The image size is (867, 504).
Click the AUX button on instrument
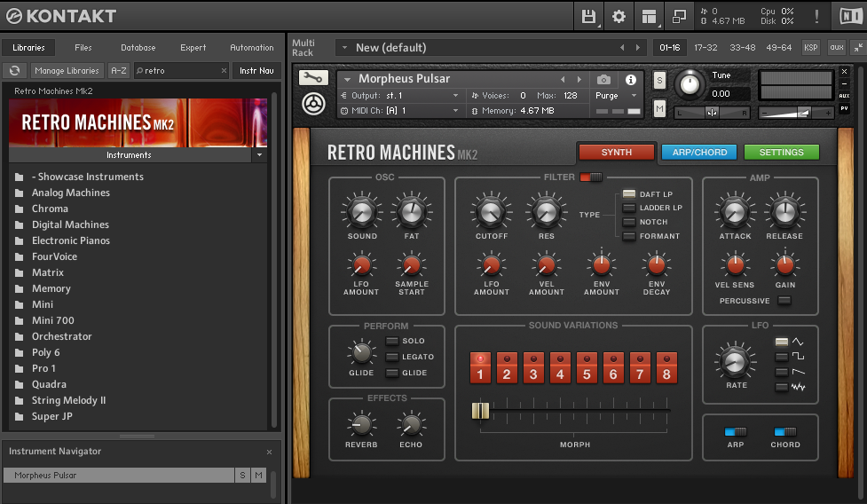[x=844, y=96]
